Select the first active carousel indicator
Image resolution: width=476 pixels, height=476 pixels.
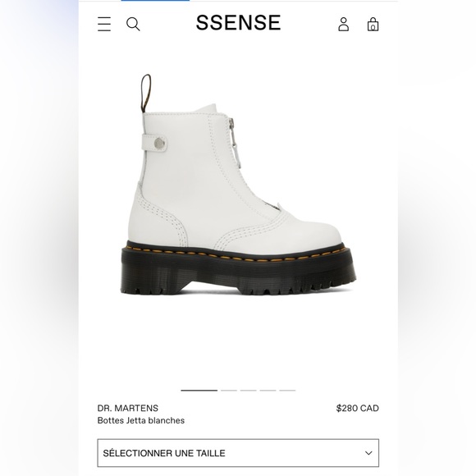coord(199,390)
